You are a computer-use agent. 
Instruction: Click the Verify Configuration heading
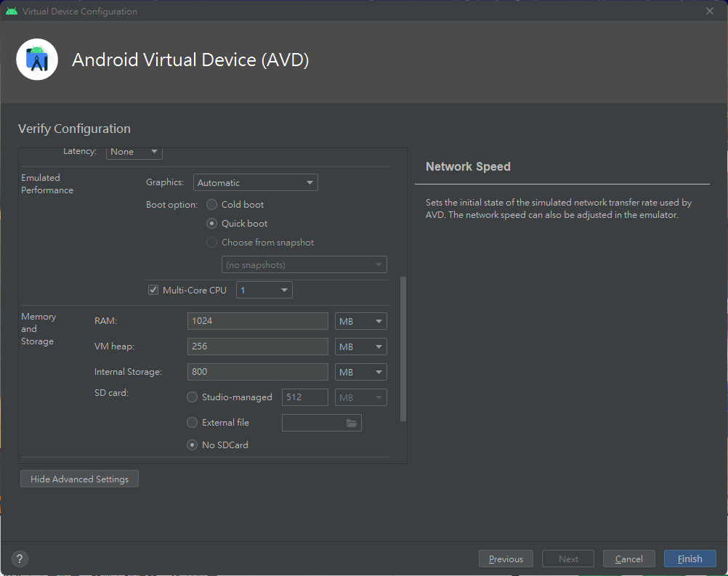pyautogui.click(x=74, y=129)
